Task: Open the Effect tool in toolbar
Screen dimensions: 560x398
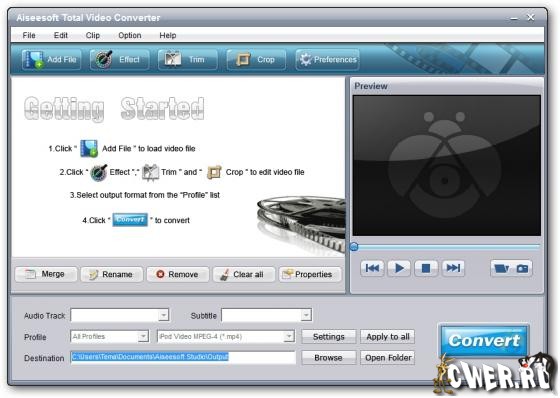Action: [119, 59]
